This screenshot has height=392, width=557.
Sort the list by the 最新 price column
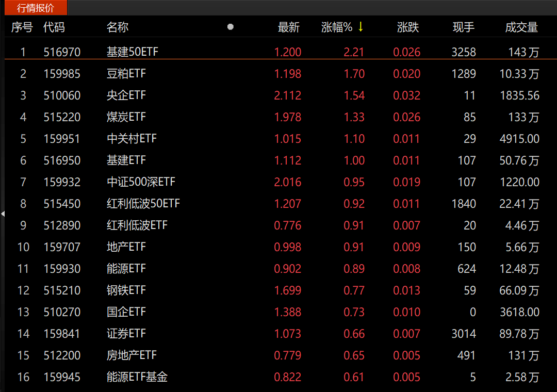tap(288, 27)
